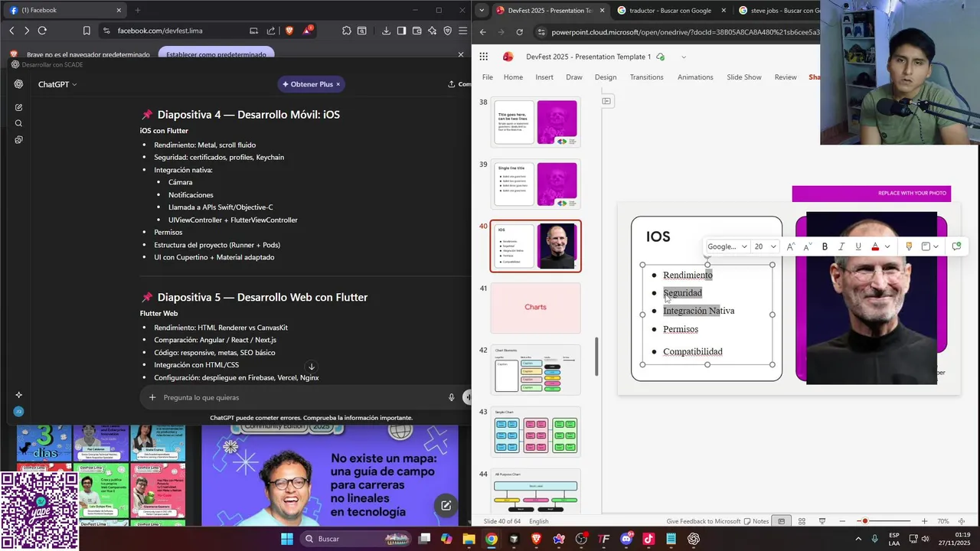980x551 pixels.
Task: Apply the red font color button
Action: click(x=875, y=246)
